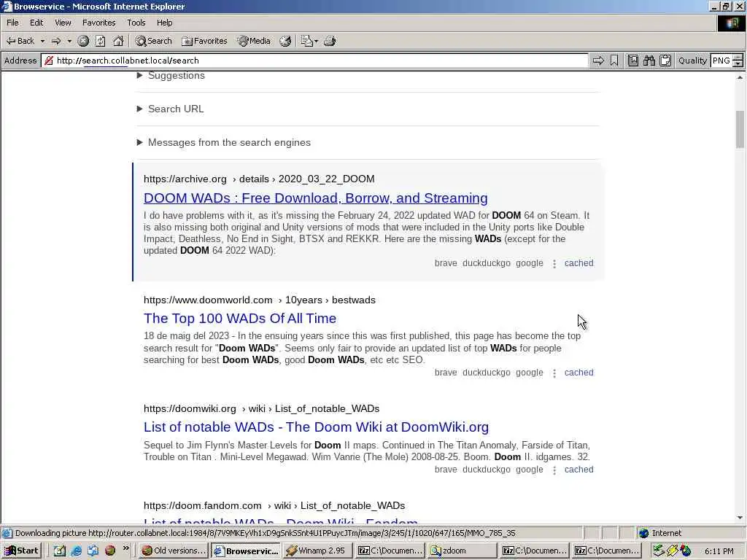Launch Internet Explorer from quick launch

click(x=76, y=551)
